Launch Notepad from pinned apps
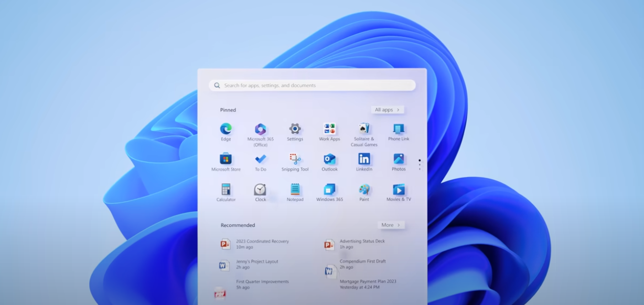Image resolution: width=644 pixels, height=305 pixels. (x=295, y=190)
